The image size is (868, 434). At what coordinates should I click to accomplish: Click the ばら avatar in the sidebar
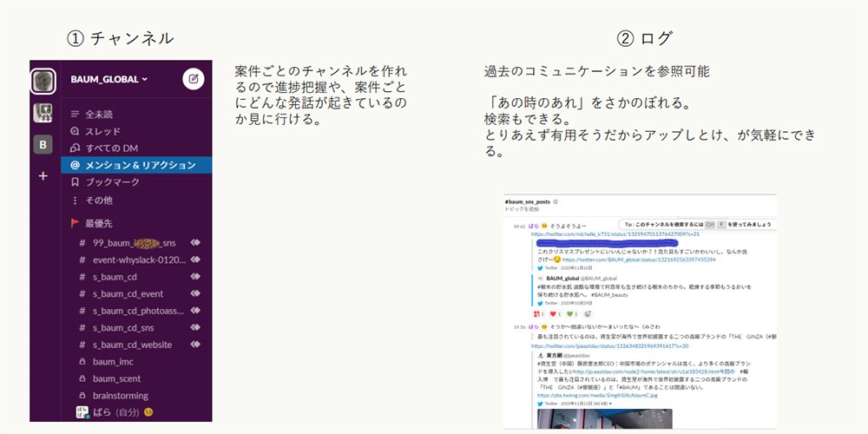click(x=82, y=412)
